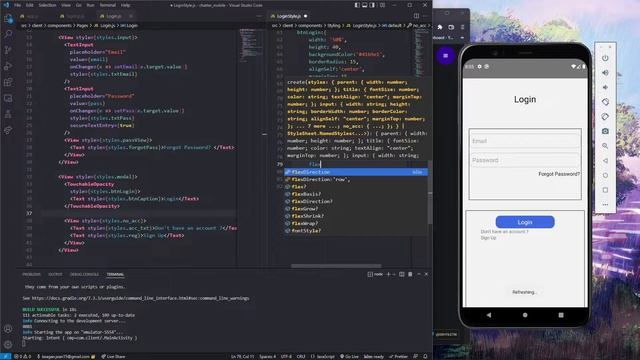Select the first flexDirection suggestion
The height and width of the screenshot is (360, 640).
coord(356,172)
